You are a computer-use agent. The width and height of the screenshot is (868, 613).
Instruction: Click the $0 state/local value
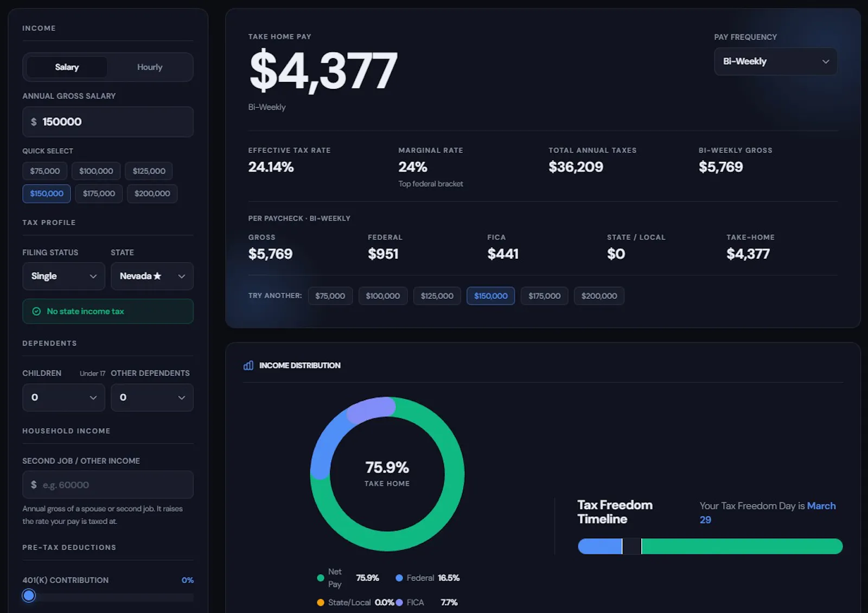616,254
